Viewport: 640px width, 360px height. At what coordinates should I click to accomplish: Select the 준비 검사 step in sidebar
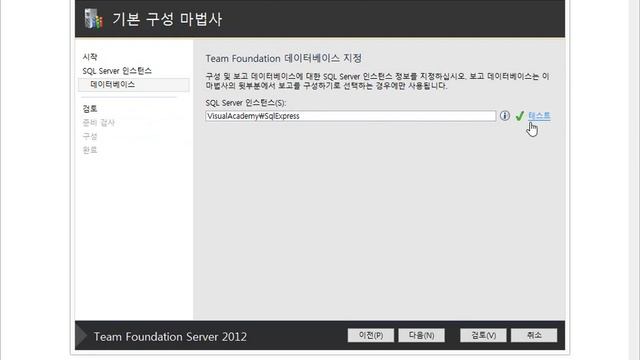point(98,122)
